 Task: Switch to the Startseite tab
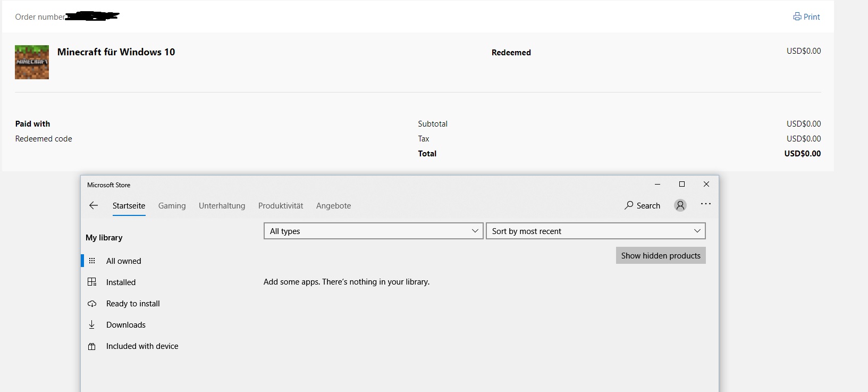129,206
